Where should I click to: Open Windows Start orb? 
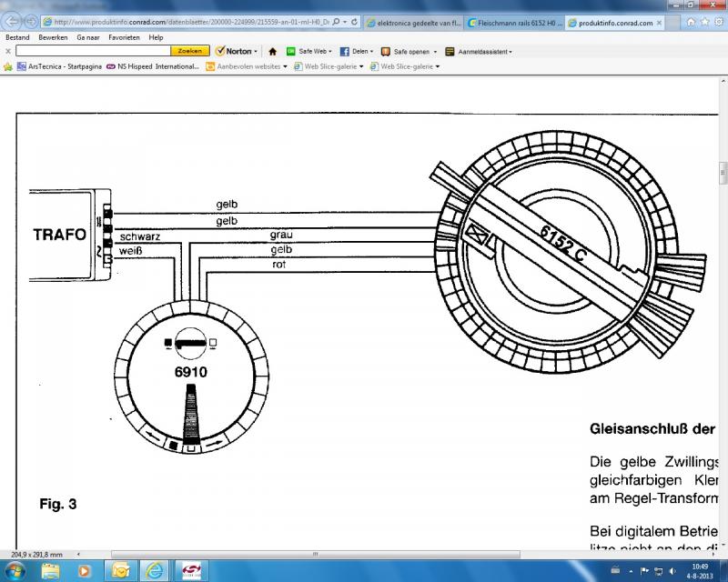(x=15, y=570)
